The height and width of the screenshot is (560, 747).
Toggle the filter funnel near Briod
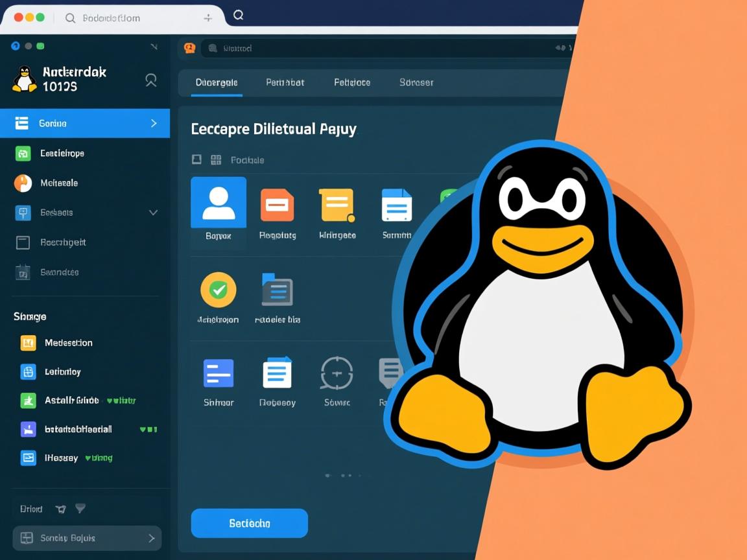[80, 509]
